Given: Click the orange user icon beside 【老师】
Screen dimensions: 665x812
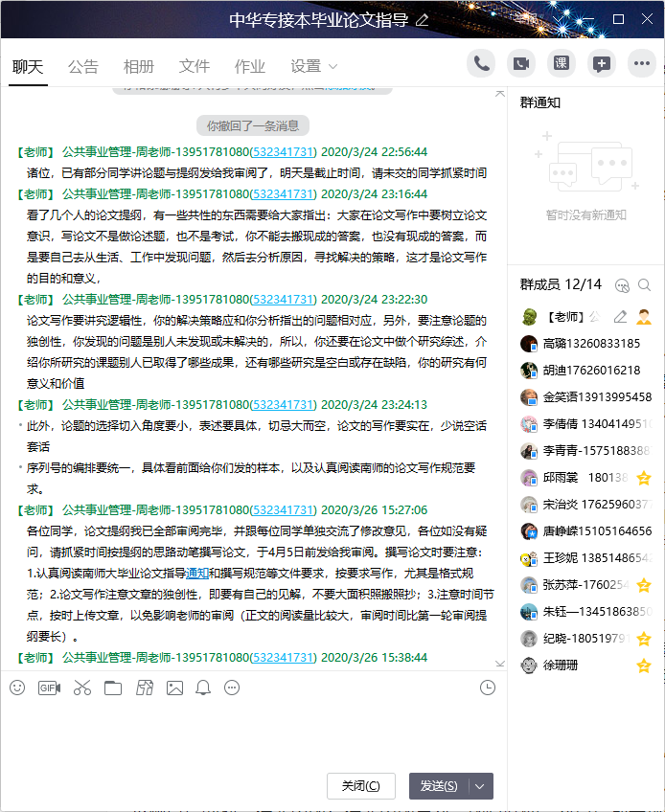Looking at the screenshot, I should click(644, 316).
